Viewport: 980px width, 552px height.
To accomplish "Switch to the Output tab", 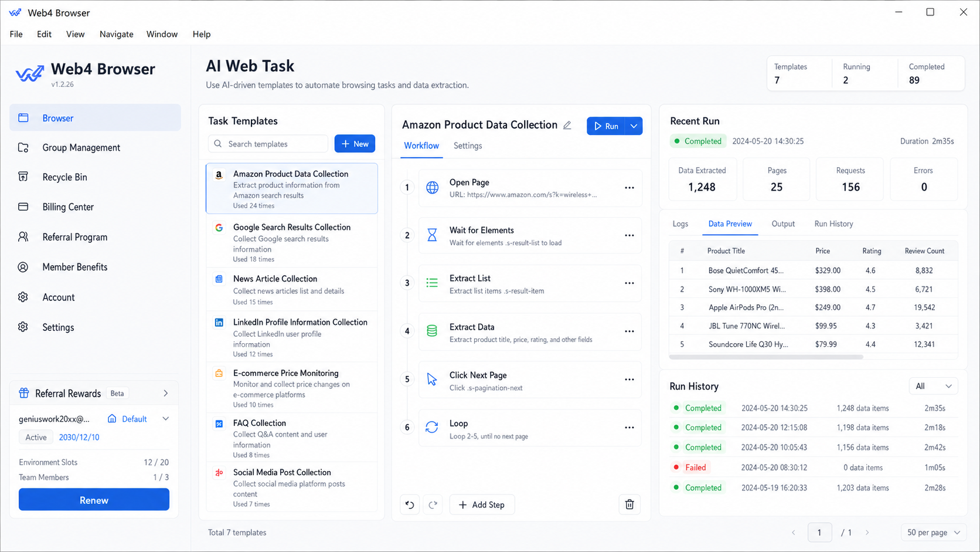I will point(783,224).
